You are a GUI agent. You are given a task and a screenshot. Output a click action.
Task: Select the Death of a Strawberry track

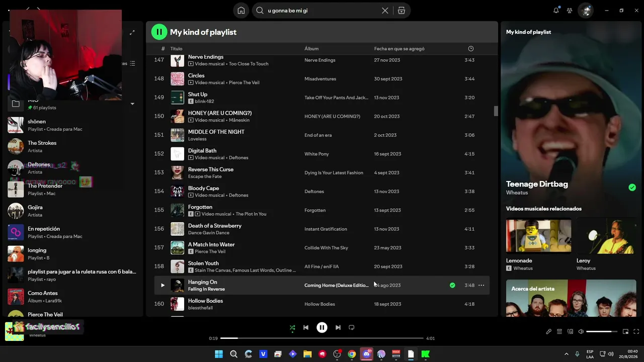(x=215, y=226)
